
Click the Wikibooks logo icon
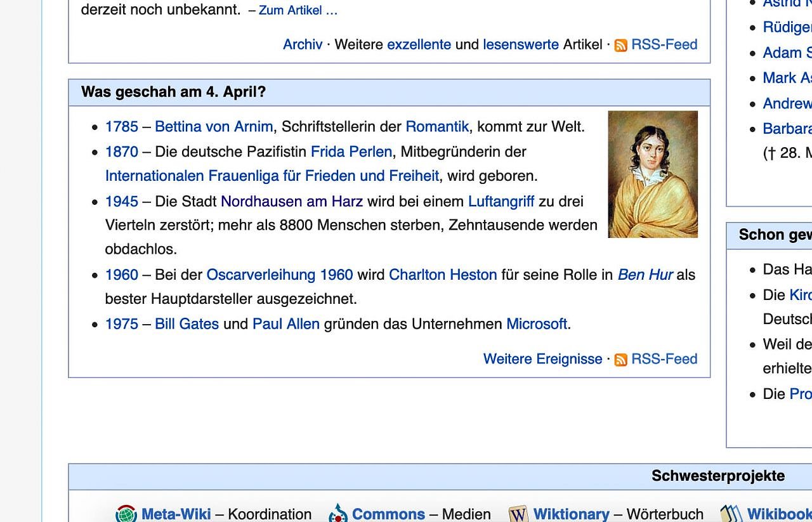(731, 513)
